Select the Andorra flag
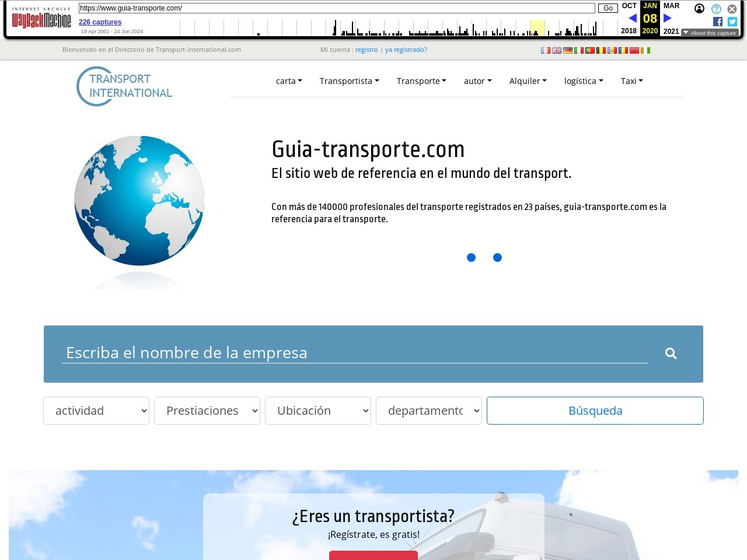This screenshot has height=560, width=747. click(x=612, y=51)
